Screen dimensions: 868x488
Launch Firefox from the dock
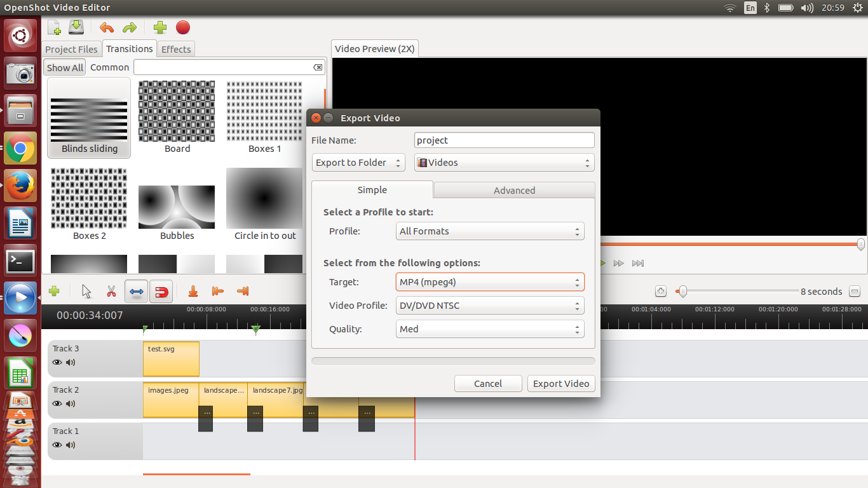20,186
